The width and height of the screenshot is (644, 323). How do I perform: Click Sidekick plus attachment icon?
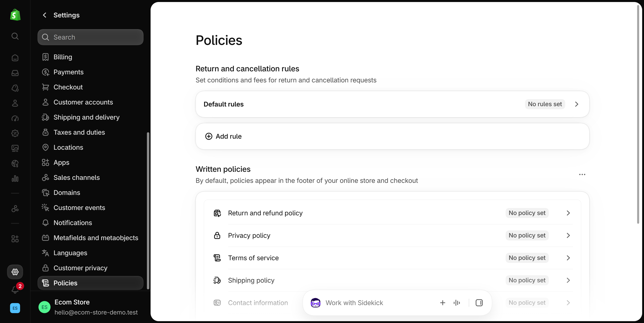pyautogui.click(x=443, y=303)
